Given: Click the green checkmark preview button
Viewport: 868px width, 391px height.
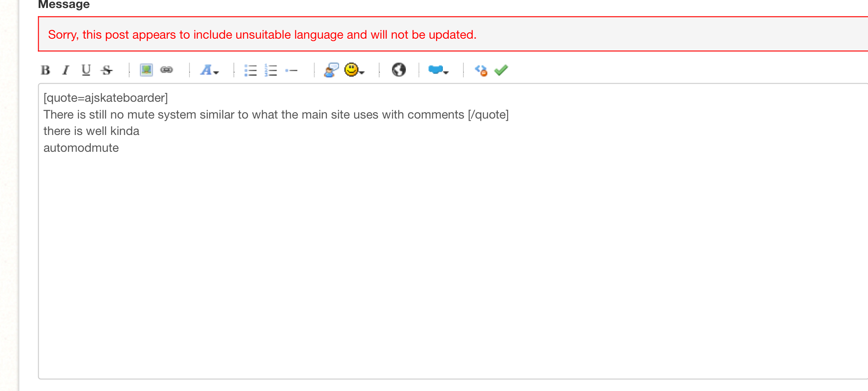Looking at the screenshot, I should (501, 70).
